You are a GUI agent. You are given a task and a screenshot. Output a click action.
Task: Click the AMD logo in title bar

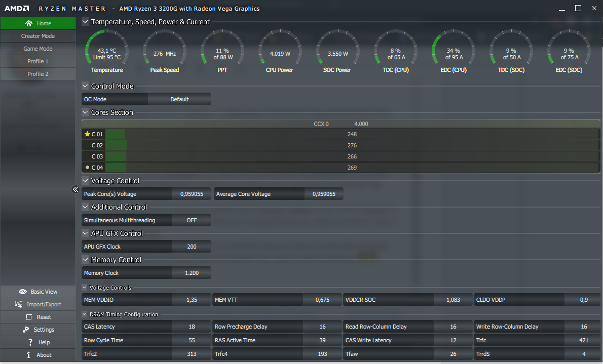point(17,9)
